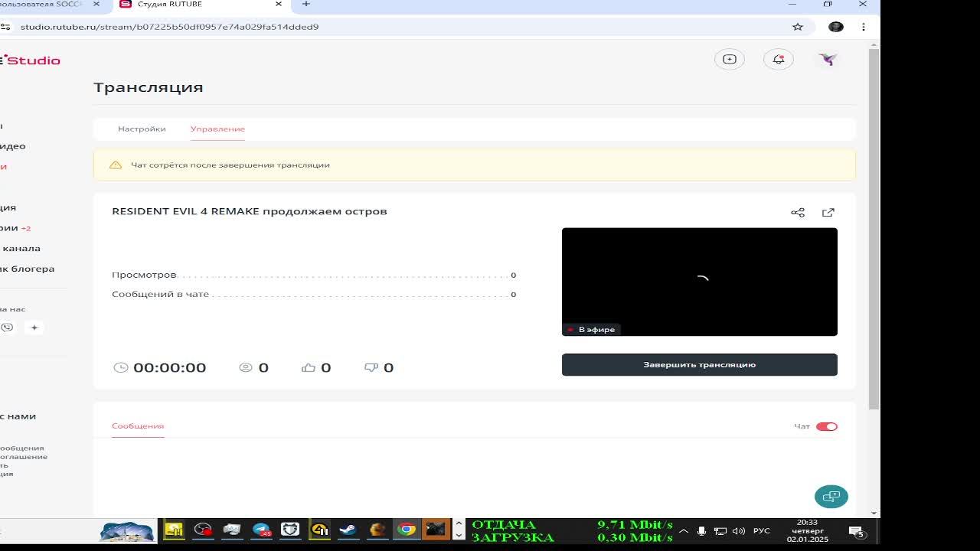Image resolution: width=980 pixels, height=551 pixels.
Task: Click the volume icon in the system tray
Action: click(739, 531)
